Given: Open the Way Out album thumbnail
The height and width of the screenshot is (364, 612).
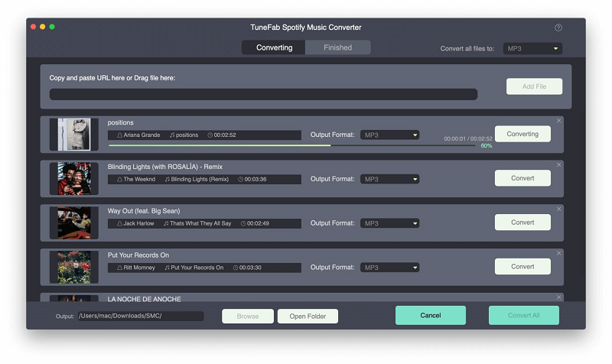Looking at the screenshot, I should tap(74, 223).
